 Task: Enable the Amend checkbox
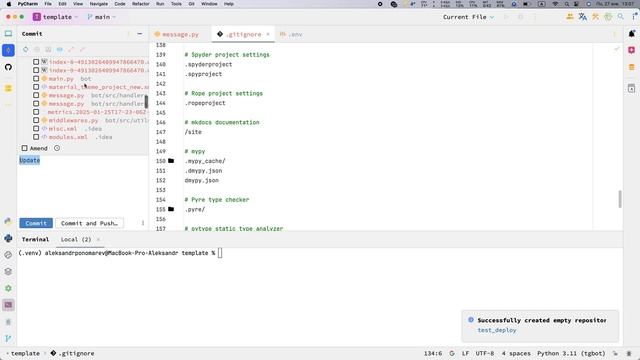24,148
